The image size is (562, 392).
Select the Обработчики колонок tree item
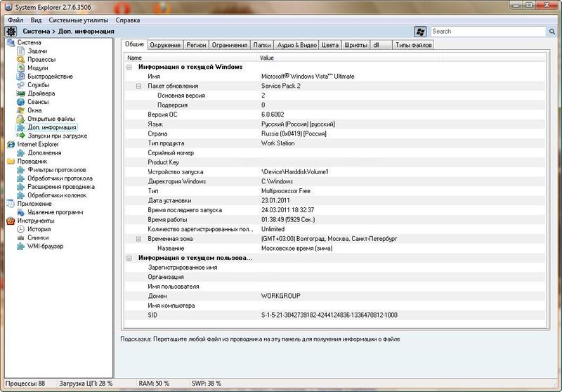(57, 195)
